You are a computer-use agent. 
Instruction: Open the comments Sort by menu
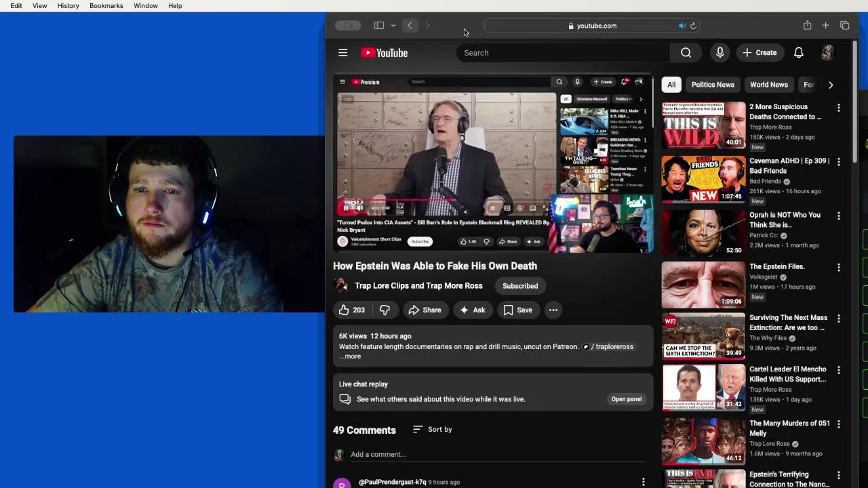(433, 429)
